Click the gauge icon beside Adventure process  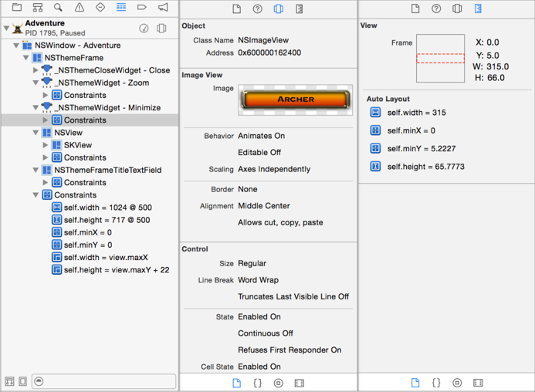[x=144, y=28]
